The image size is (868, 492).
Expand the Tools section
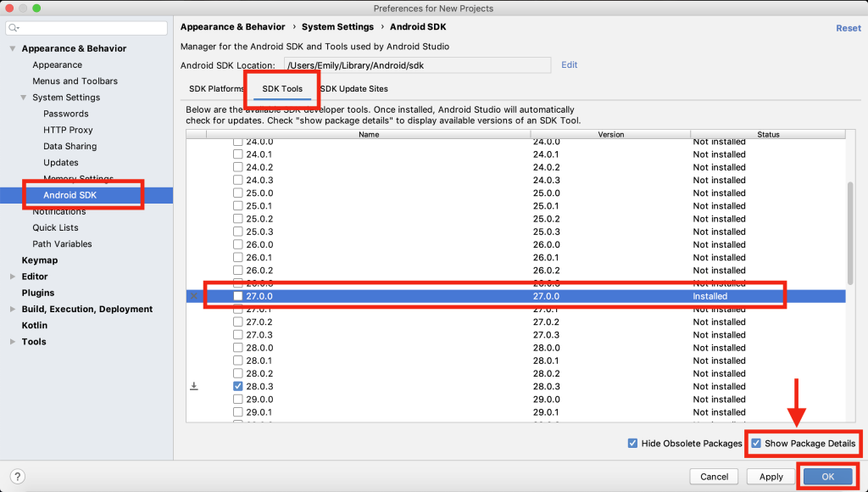[13, 342]
